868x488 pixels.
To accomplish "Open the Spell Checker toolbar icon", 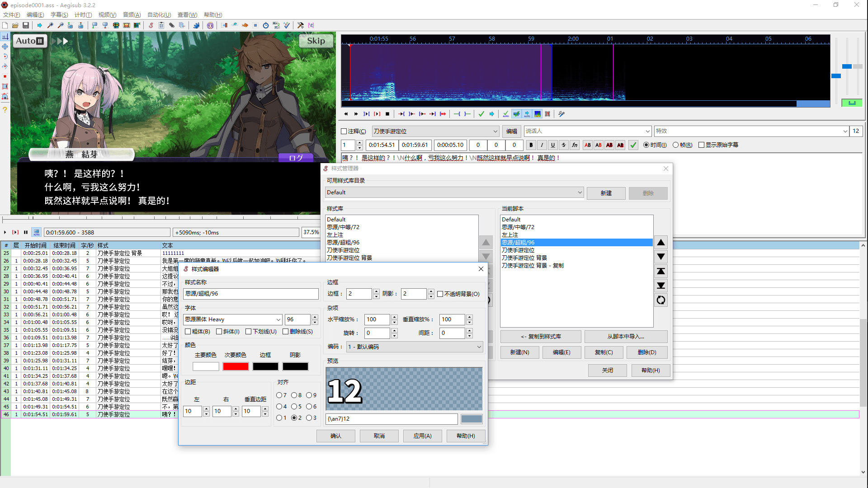I will coord(286,25).
